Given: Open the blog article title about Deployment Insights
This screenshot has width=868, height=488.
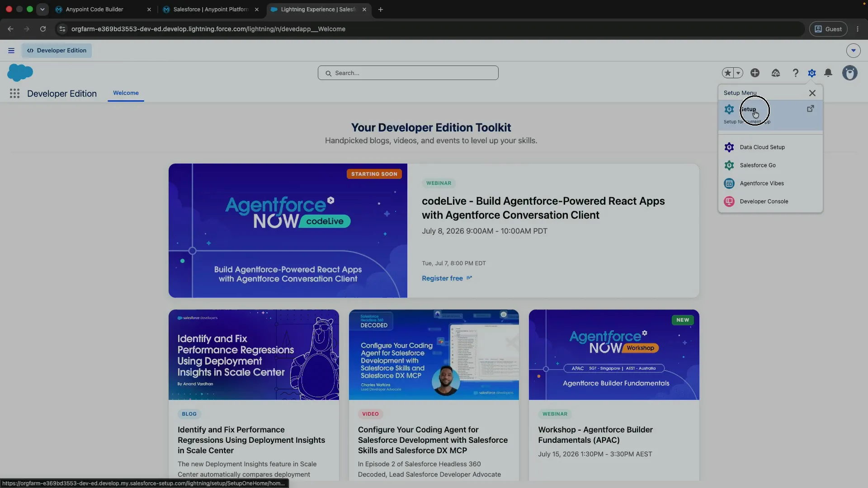Looking at the screenshot, I should pyautogui.click(x=251, y=440).
